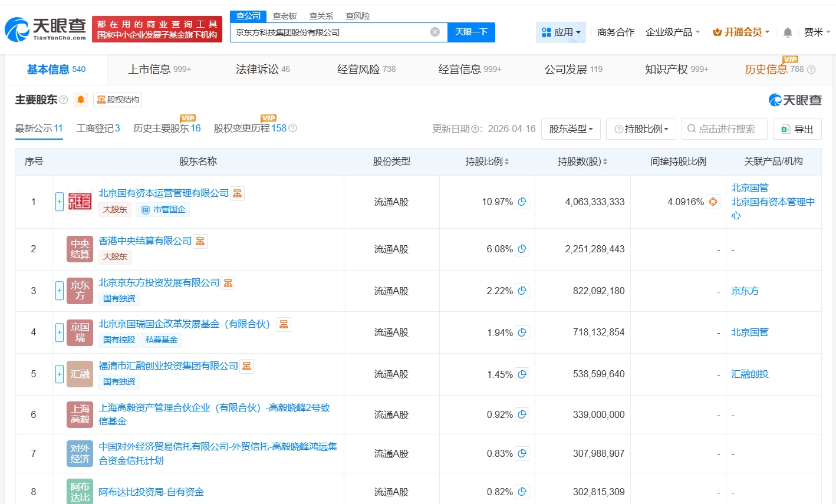Open the pie chart icon beside 1.94%
836x504 pixels.
click(522, 332)
